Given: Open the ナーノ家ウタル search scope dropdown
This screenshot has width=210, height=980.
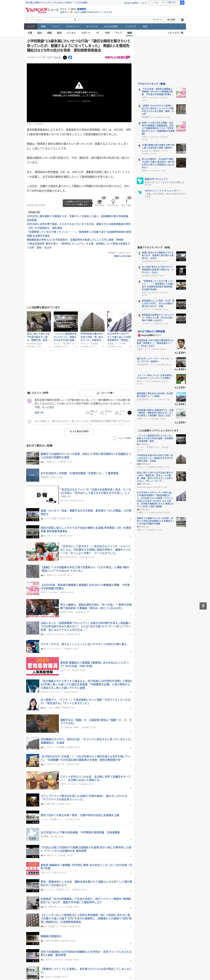Looking at the screenshot, I should pos(170,3).
